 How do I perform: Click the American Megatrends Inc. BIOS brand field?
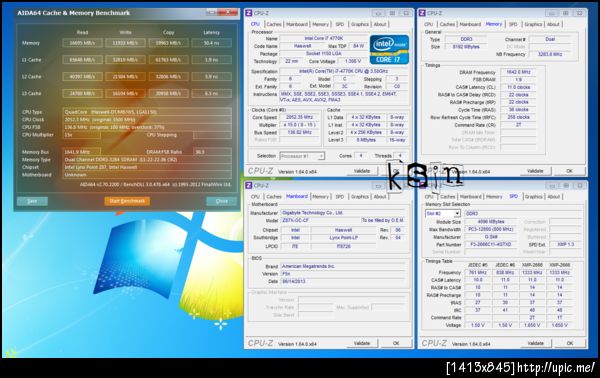click(342, 266)
